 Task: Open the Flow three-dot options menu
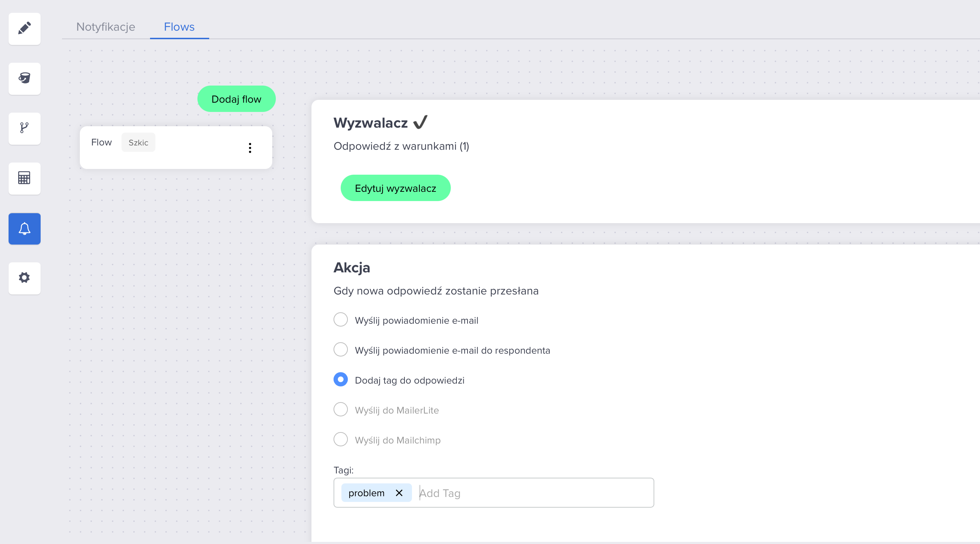click(250, 148)
